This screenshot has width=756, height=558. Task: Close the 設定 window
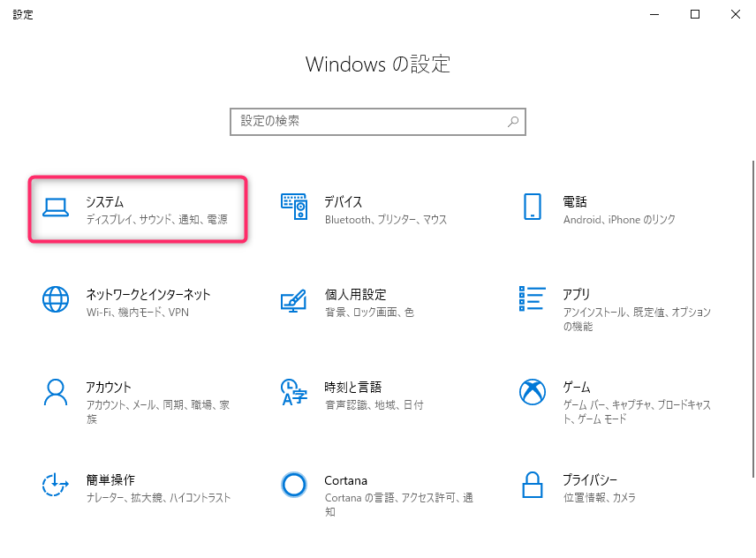click(736, 14)
